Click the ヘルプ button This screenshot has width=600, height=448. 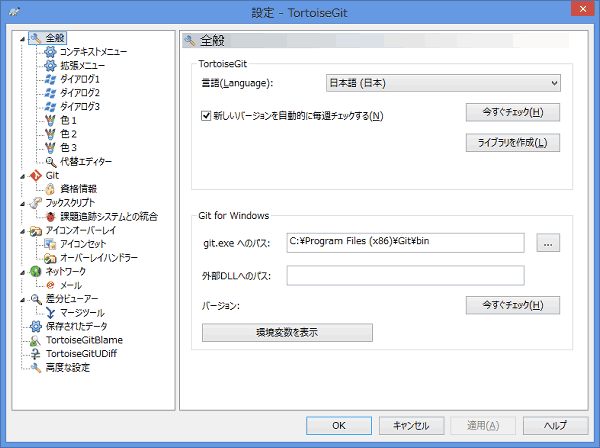(556, 426)
